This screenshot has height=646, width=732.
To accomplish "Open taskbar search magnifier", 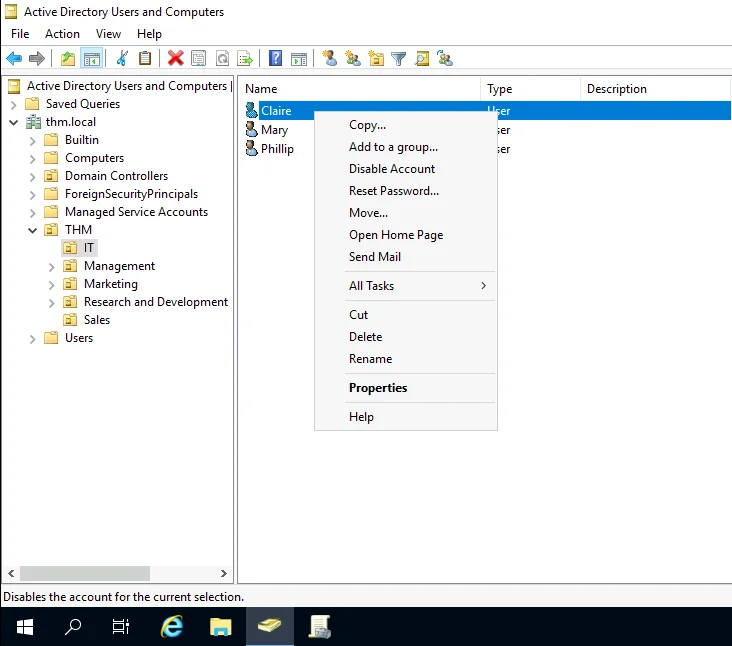I will pos(73,627).
